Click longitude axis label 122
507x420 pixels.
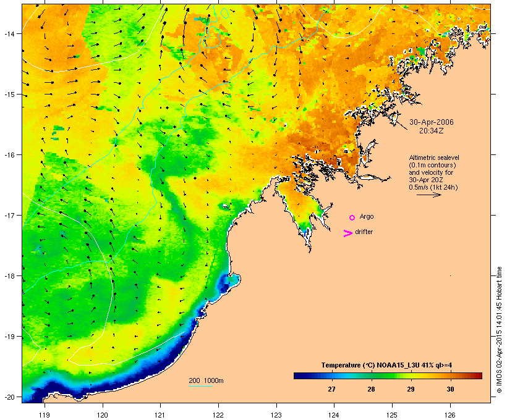point(218,415)
